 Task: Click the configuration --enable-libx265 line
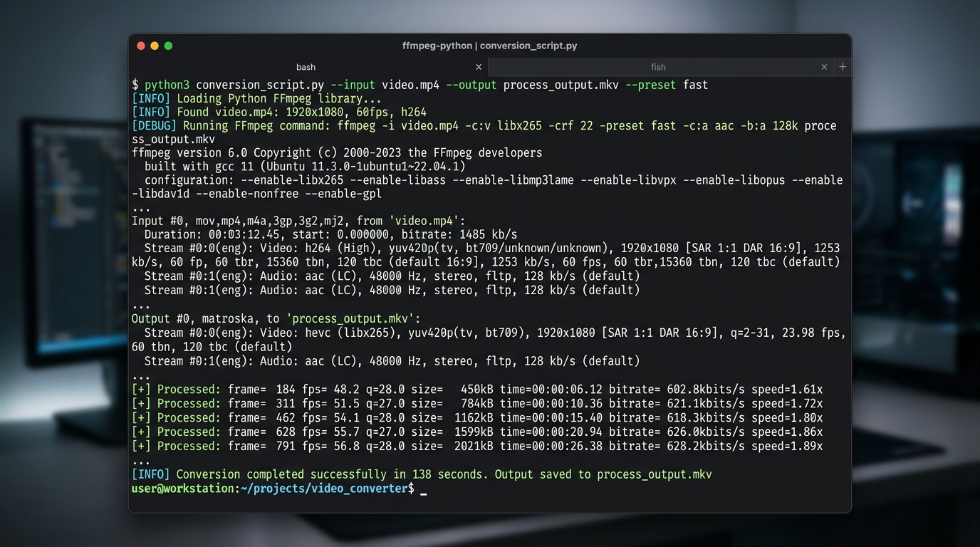487,187
